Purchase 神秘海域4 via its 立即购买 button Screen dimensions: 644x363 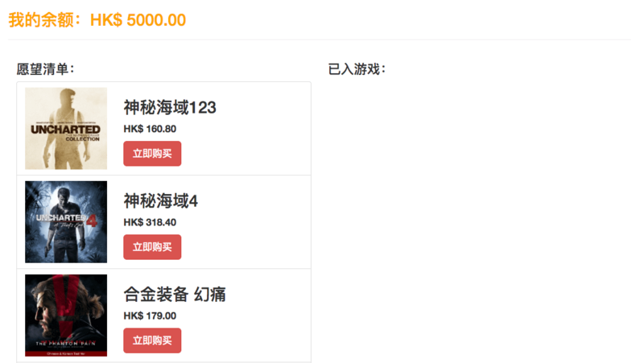point(152,247)
